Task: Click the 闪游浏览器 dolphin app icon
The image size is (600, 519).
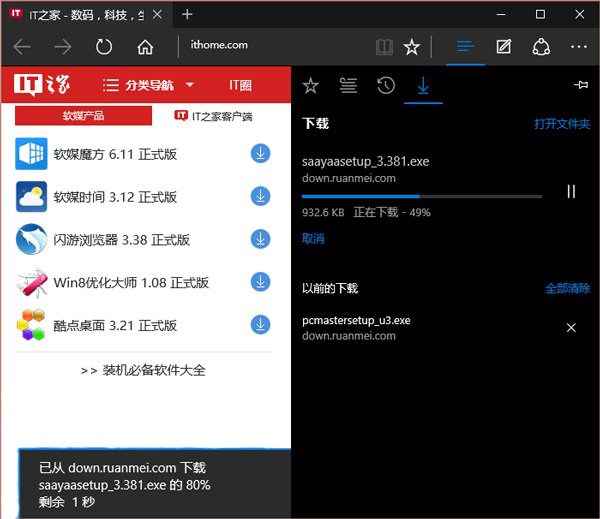Action: point(31,239)
